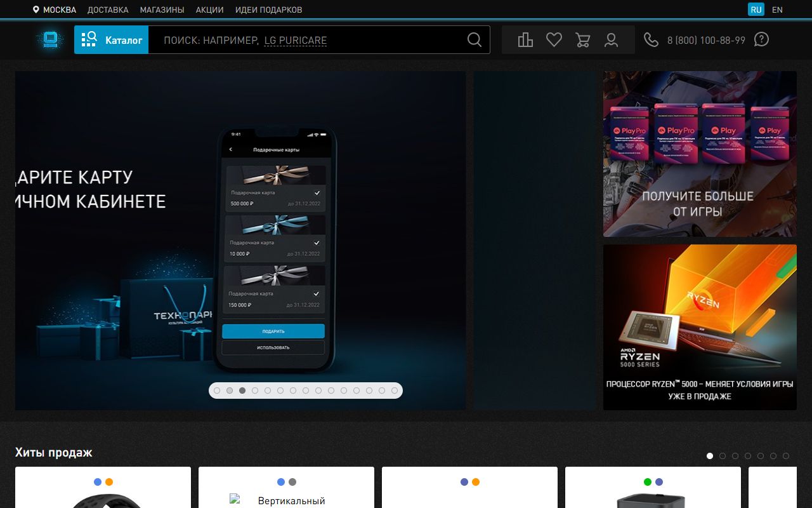Open the Идеи подарков menu item

(x=268, y=10)
